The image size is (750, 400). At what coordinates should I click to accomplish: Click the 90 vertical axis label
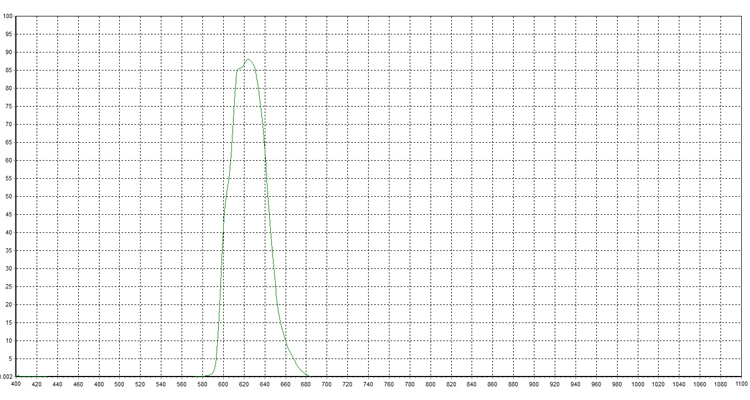click(9, 52)
